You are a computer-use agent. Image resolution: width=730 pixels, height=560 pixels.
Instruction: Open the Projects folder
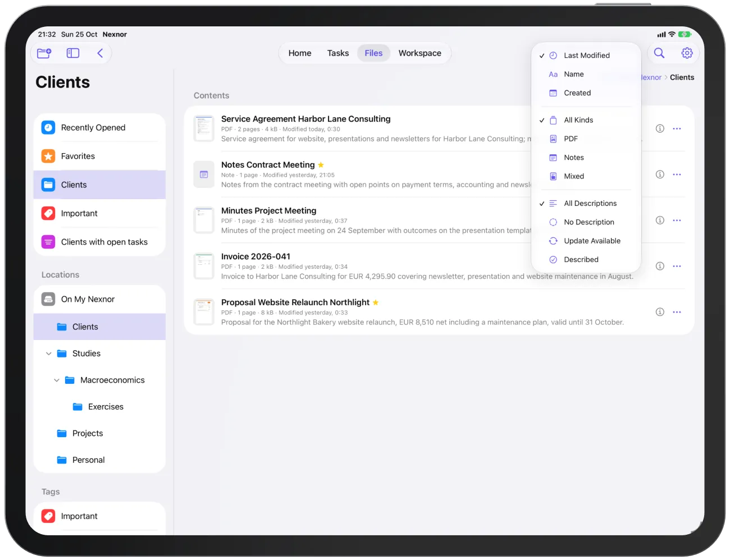pos(99,433)
